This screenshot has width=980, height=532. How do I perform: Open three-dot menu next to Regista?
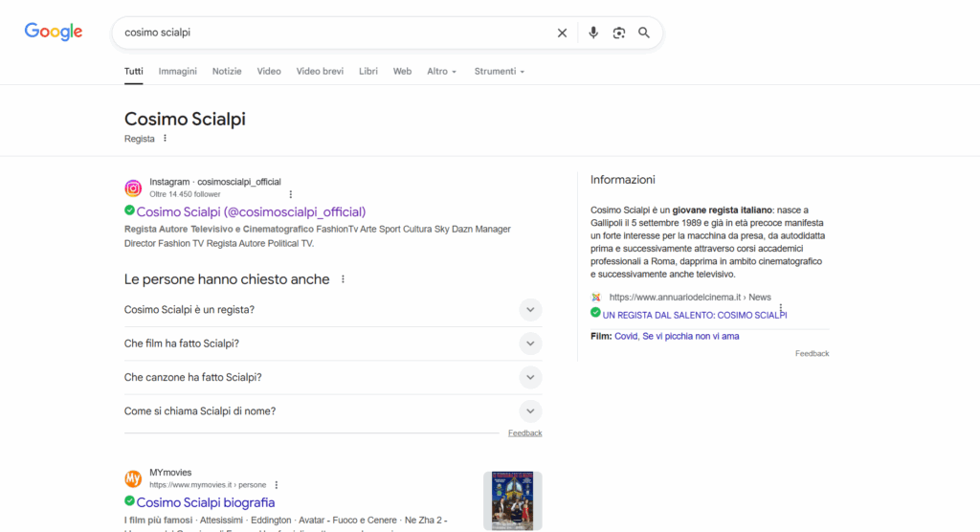click(x=165, y=139)
